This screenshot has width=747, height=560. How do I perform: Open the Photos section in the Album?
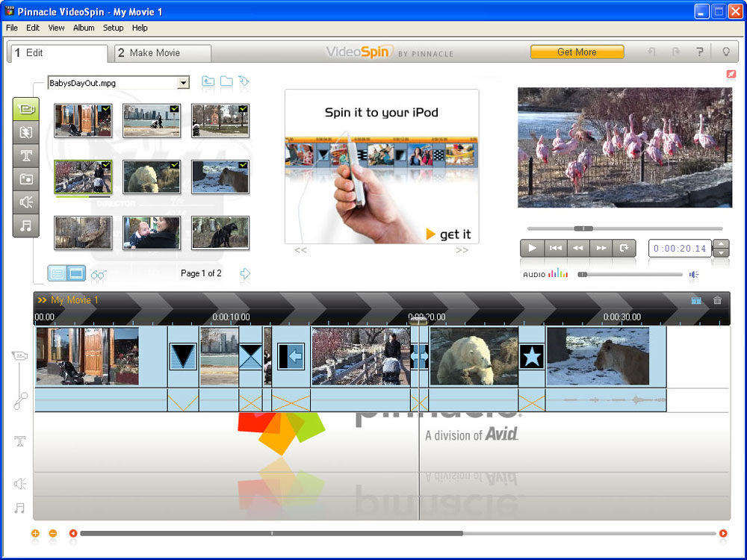coord(26,179)
